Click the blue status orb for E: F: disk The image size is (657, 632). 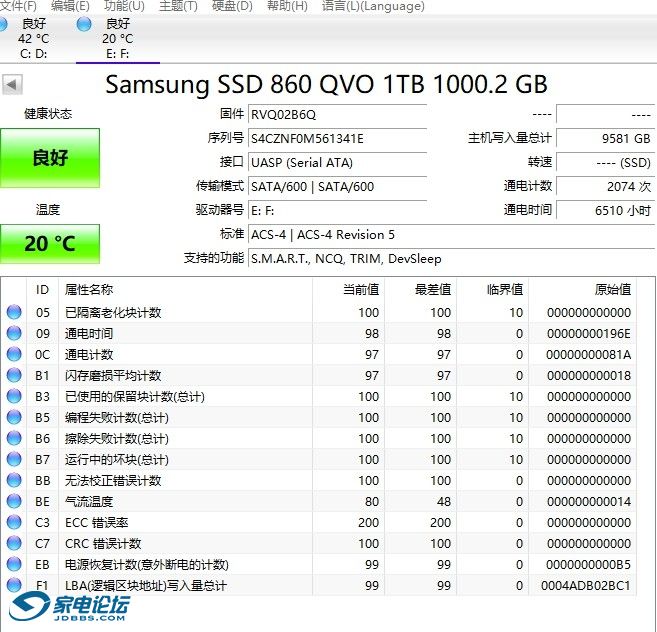coord(84,24)
